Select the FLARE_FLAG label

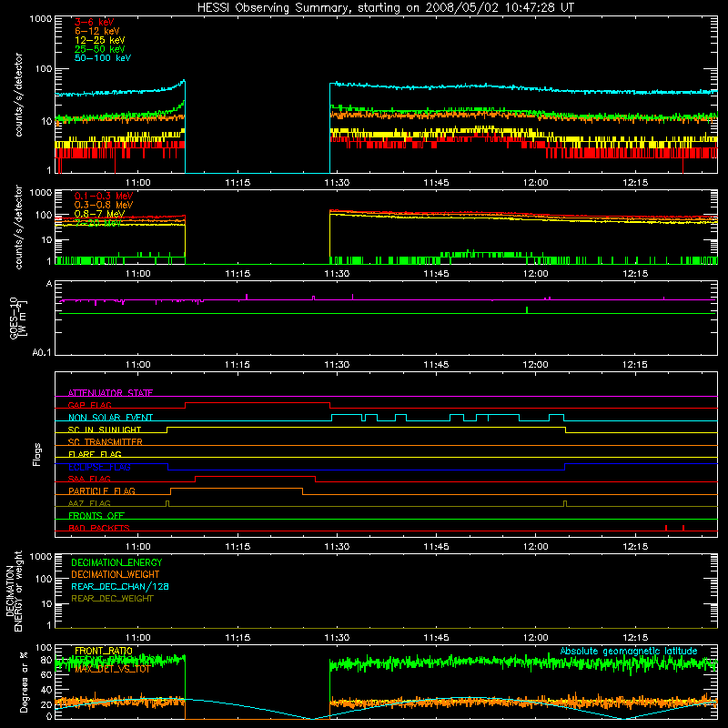(95, 454)
